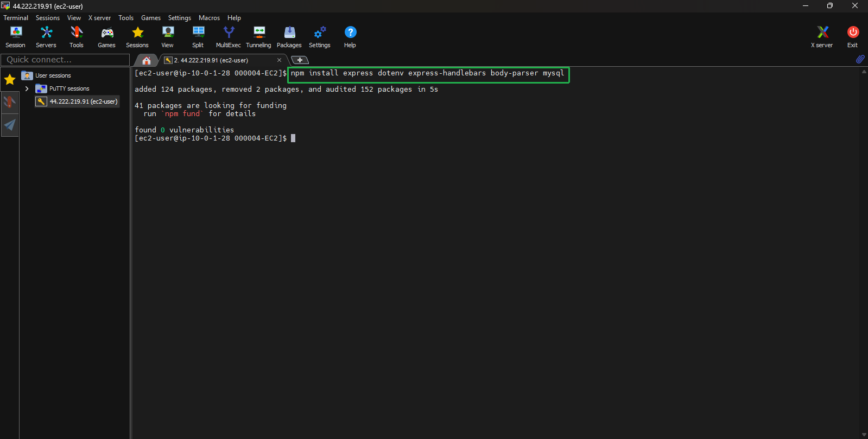The height and width of the screenshot is (439, 868).
Task: Expand the PuTTY sessions tree node
Action: (27, 88)
